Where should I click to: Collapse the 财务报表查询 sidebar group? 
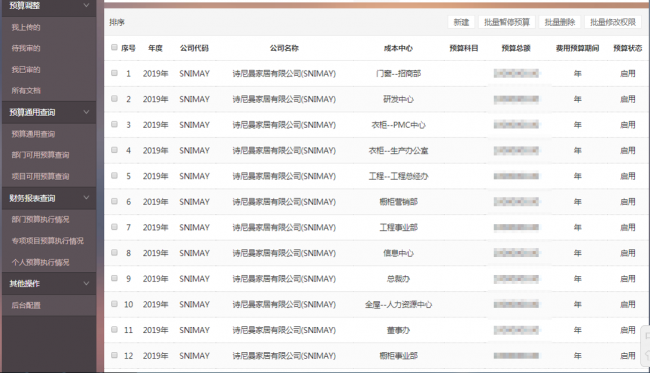[86, 198]
